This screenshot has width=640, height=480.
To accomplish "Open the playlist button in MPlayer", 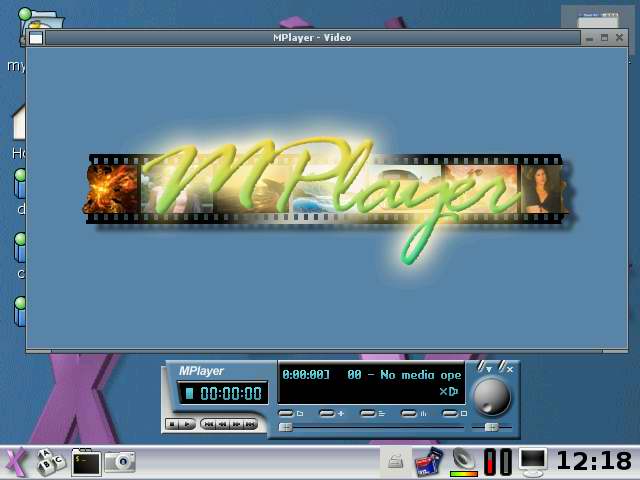I will tap(371, 413).
